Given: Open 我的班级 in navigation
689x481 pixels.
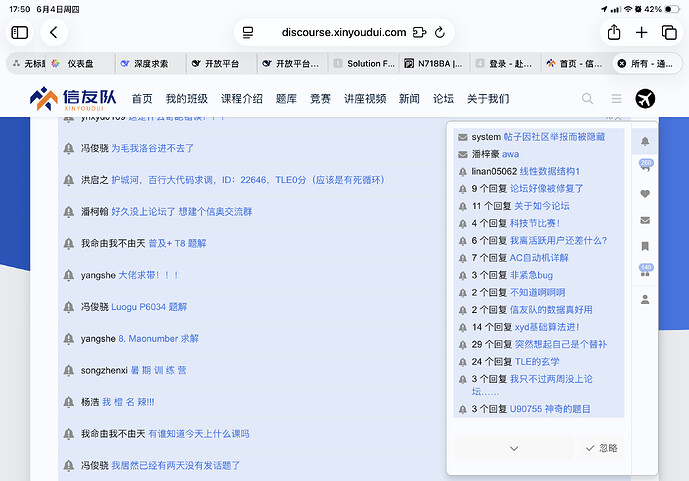Looking at the screenshot, I should [x=187, y=99].
